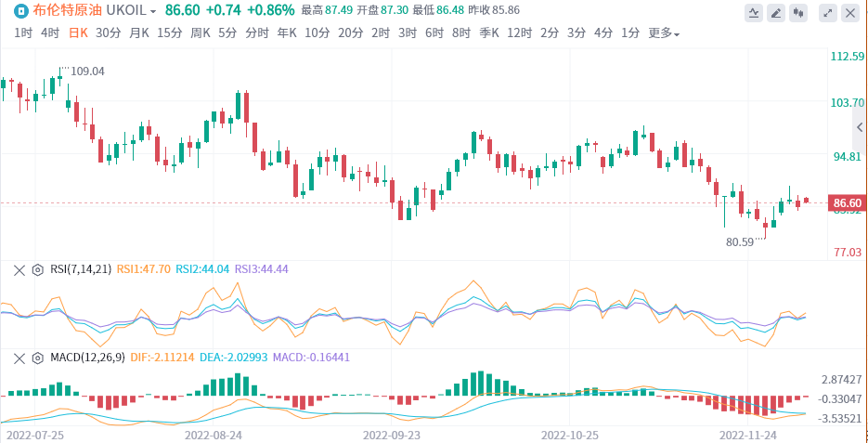Select the drawing pencil tool icon
868x443 pixels.
pos(777,12)
